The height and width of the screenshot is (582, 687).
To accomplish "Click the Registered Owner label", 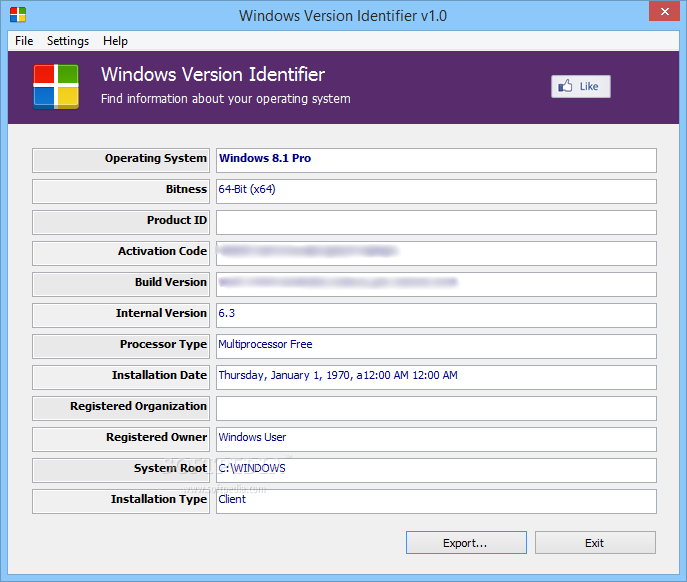I will (121, 440).
